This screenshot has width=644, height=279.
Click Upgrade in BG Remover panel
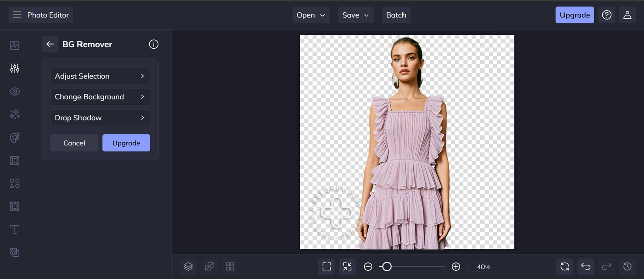click(126, 143)
